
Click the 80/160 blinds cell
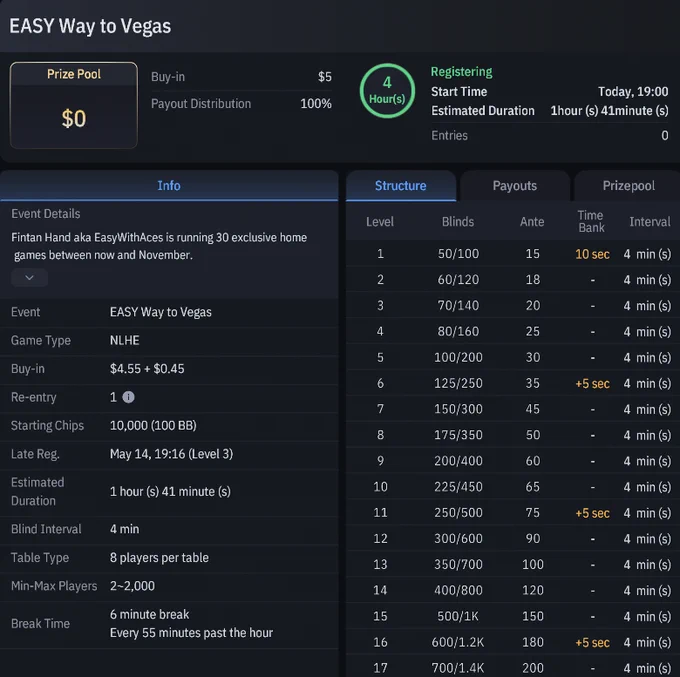click(x=458, y=331)
